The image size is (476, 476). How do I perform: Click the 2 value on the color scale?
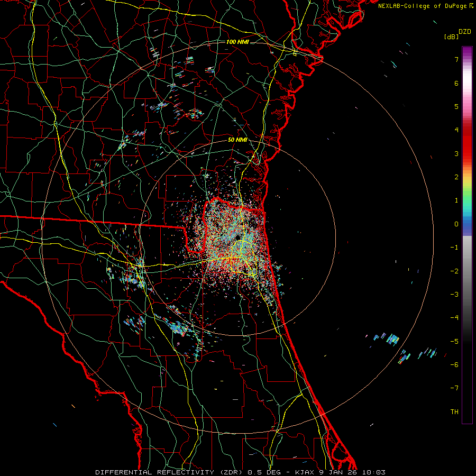coord(456,177)
